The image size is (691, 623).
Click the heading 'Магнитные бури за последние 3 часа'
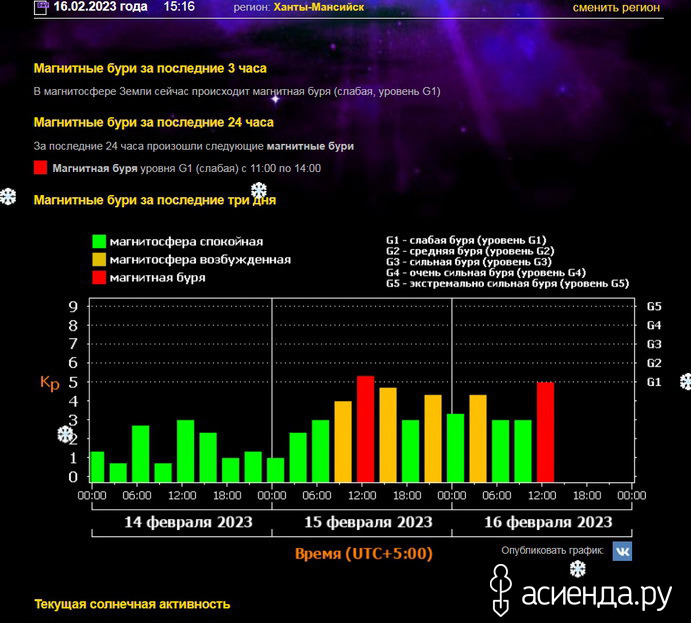150,68
